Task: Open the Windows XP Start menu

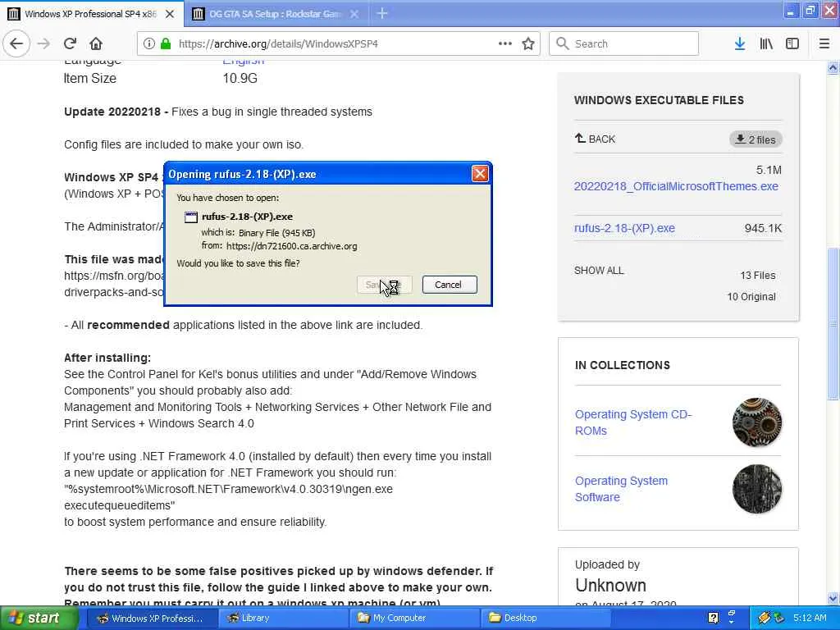Action: click(39, 618)
